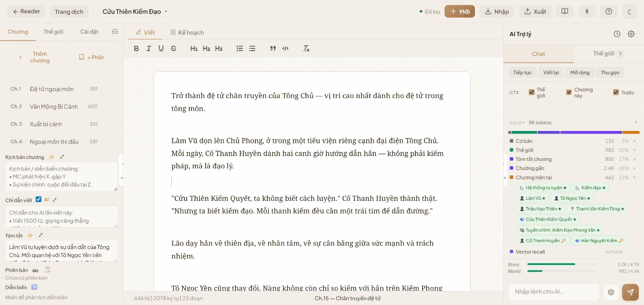Apply blockquote formatting in the editor toolbar
Image resolution: width=644 pixels, height=305 pixels.
coord(273,48)
